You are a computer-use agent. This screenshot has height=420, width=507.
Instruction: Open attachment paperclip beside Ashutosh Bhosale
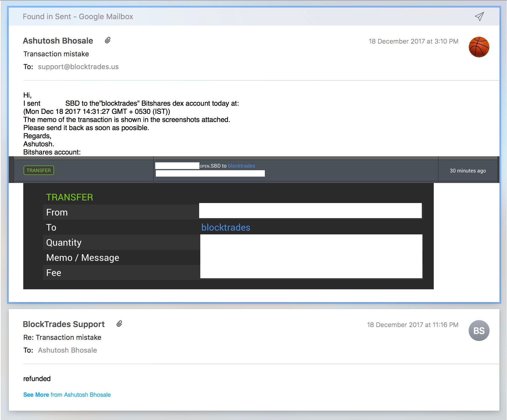click(108, 40)
